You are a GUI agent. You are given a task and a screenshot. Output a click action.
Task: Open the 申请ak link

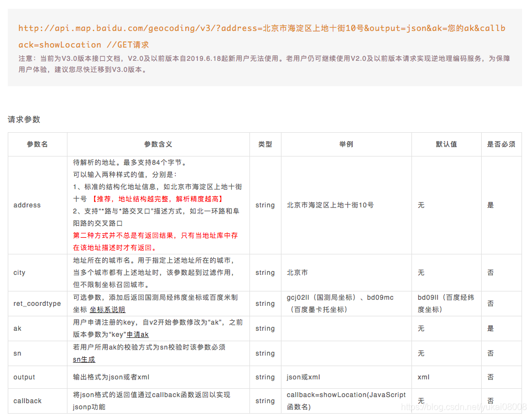tap(137, 335)
